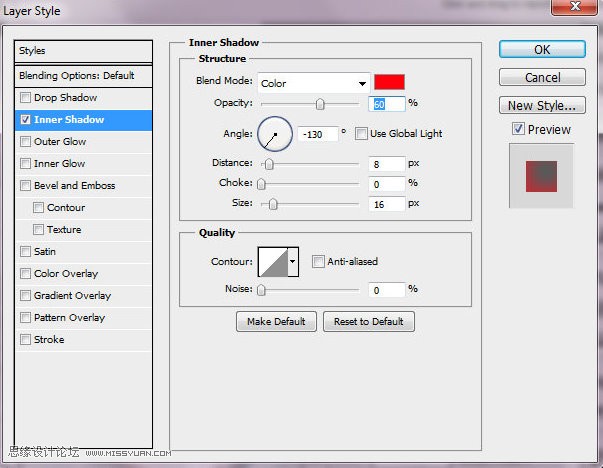Click the Opacity value field

pos(386,104)
